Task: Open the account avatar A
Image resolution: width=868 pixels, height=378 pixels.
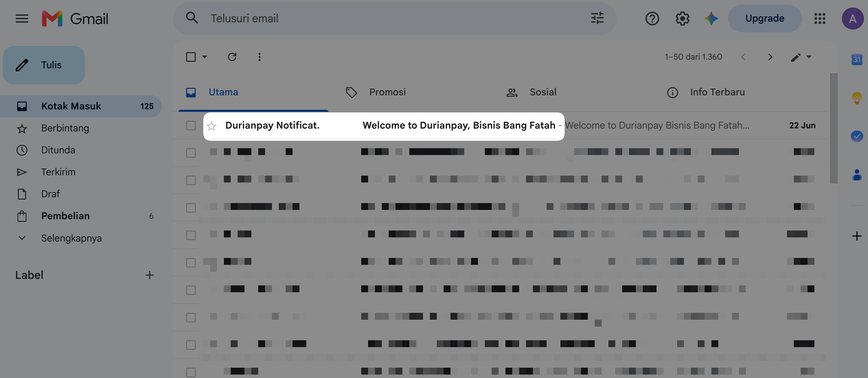Action: (853, 19)
